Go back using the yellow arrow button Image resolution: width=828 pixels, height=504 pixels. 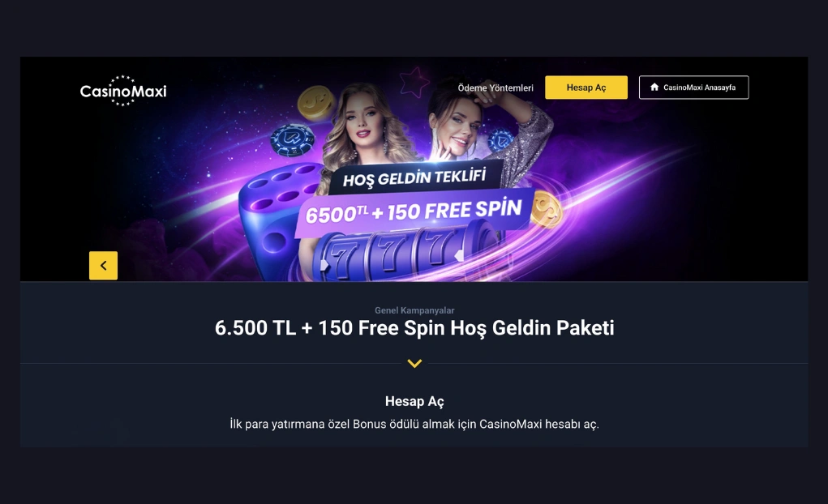coord(104,266)
